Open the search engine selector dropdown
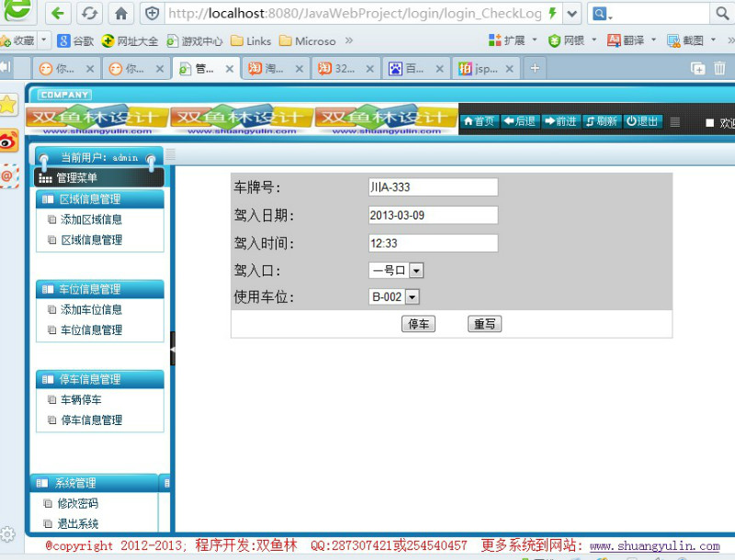Viewport: 735px width, 560px height. pyautogui.click(x=603, y=14)
